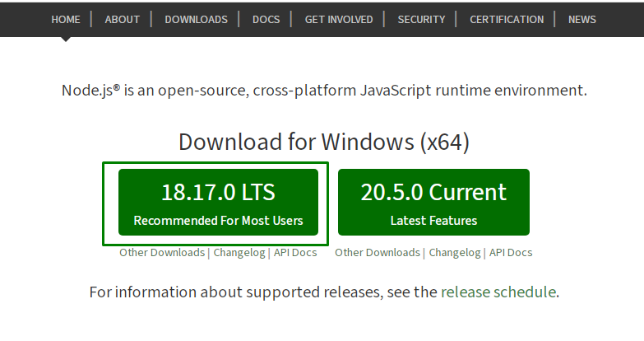
Task: Select GET INVOLVED in navigation
Action: tap(338, 19)
